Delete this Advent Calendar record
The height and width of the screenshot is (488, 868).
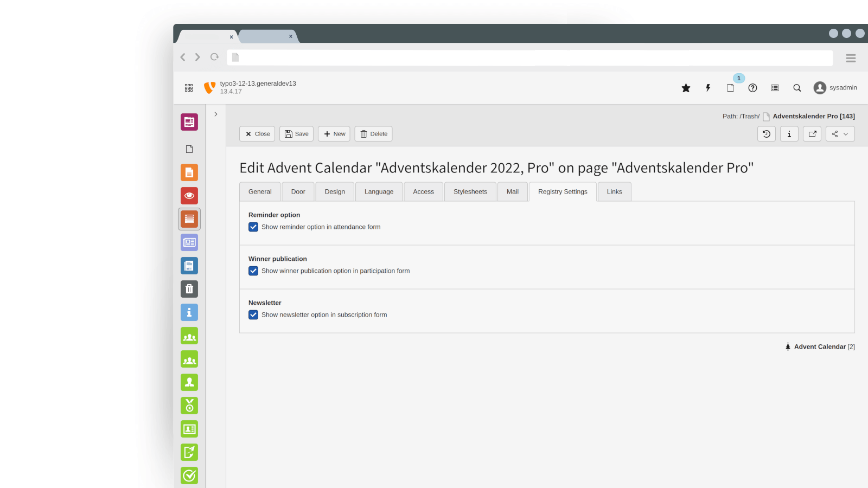[374, 134]
